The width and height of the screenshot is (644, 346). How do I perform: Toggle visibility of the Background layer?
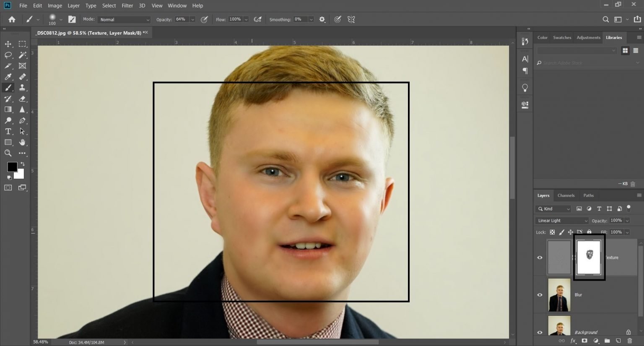tap(540, 331)
